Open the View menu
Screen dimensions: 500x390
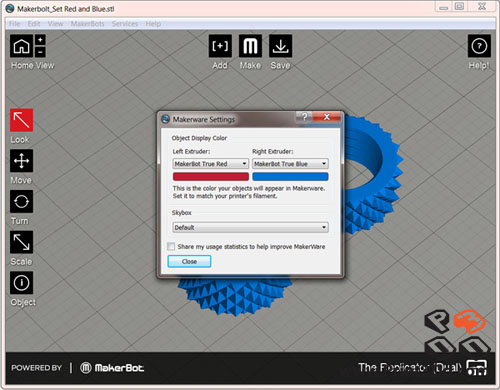click(55, 24)
